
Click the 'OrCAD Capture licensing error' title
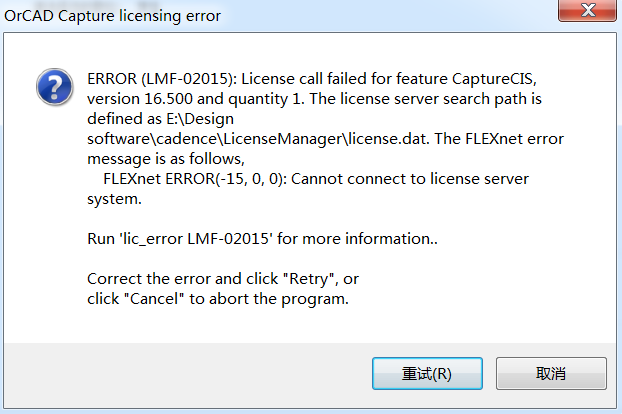coord(113,16)
